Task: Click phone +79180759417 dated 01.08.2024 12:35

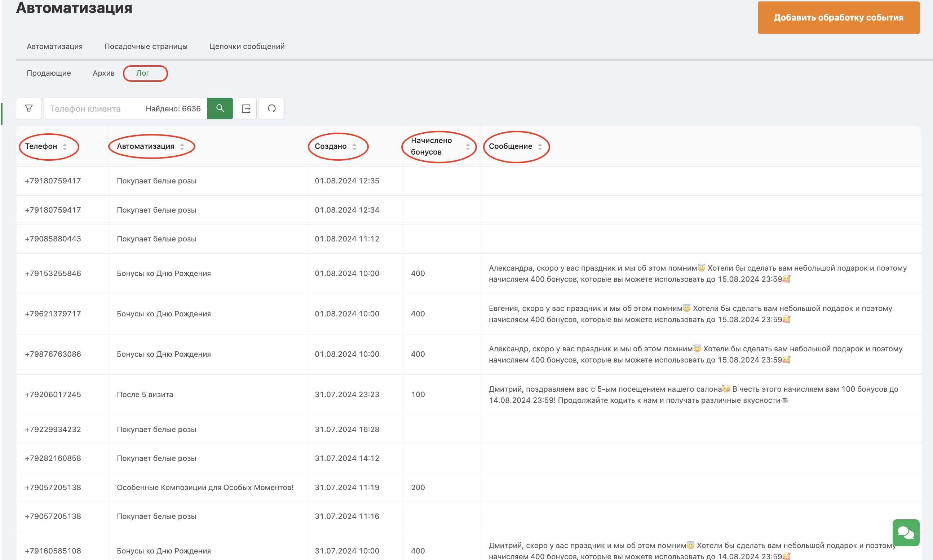Action: pos(53,181)
